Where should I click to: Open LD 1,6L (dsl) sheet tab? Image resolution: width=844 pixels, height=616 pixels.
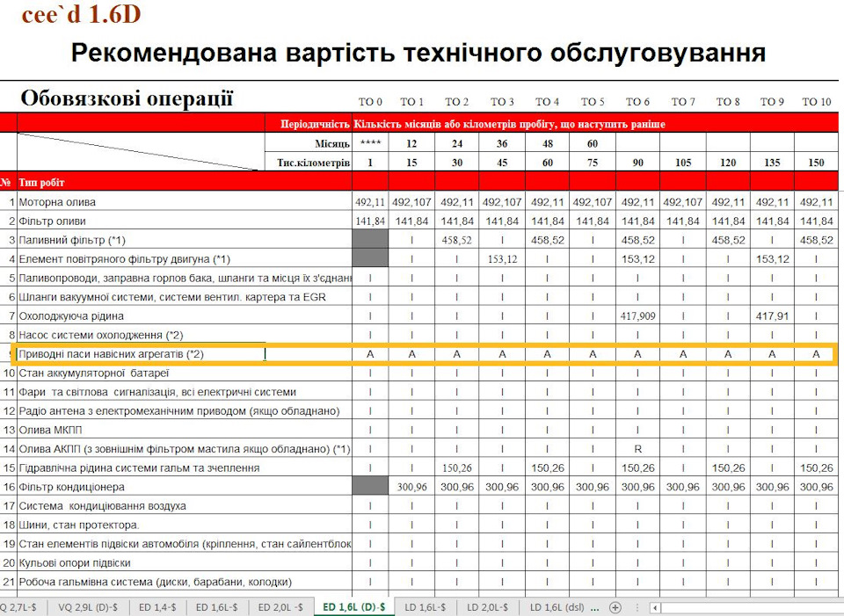(x=554, y=607)
